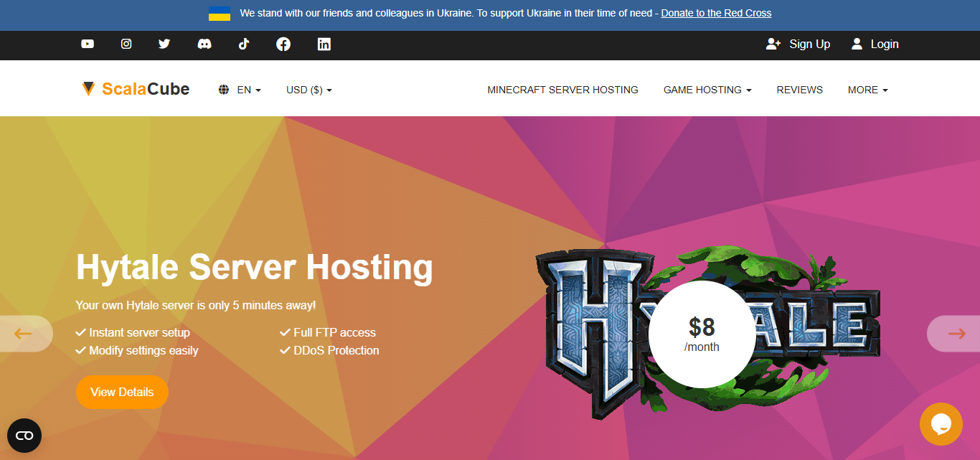Go to Minecraft Server Hosting
Screen dimensions: 980x460
pos(562,90)
